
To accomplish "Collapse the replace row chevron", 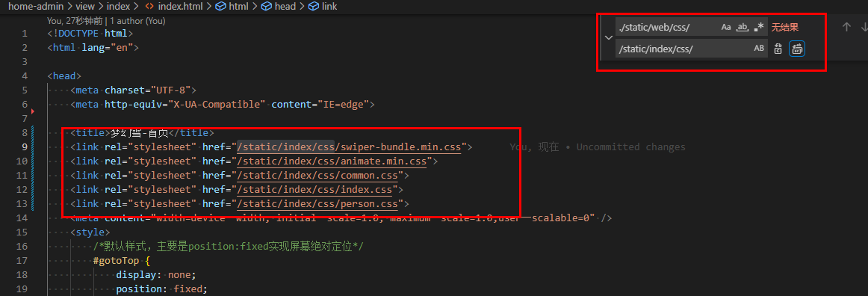I will (x=608, y=37).
